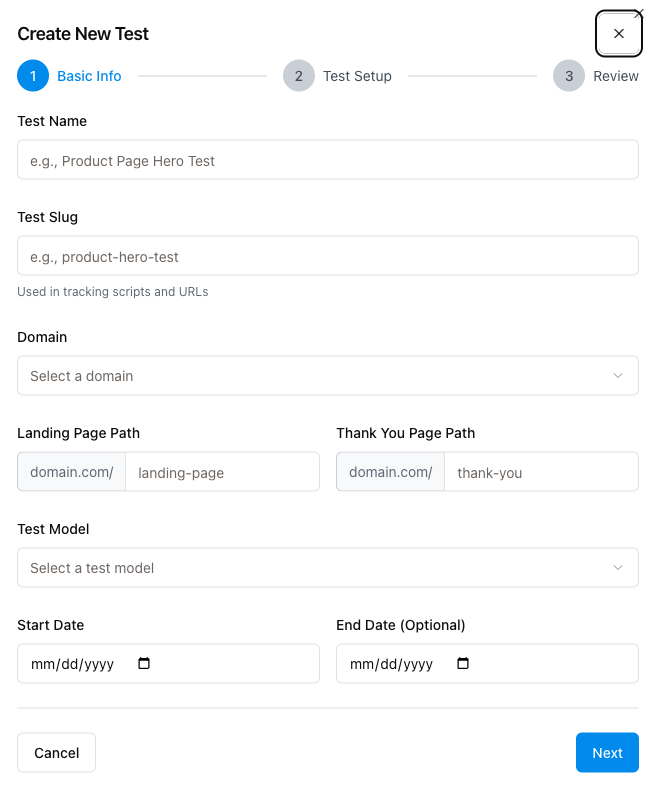657x789 pixels.
Task: Focus the Test Name input field
Action: tap(328, 160)
